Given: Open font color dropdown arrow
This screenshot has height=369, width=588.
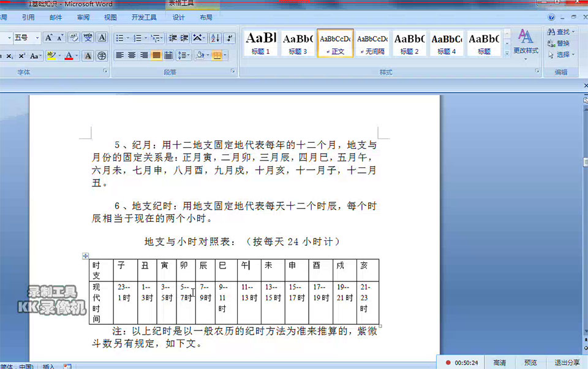Looking at the screenshot, I should (77, 56).
